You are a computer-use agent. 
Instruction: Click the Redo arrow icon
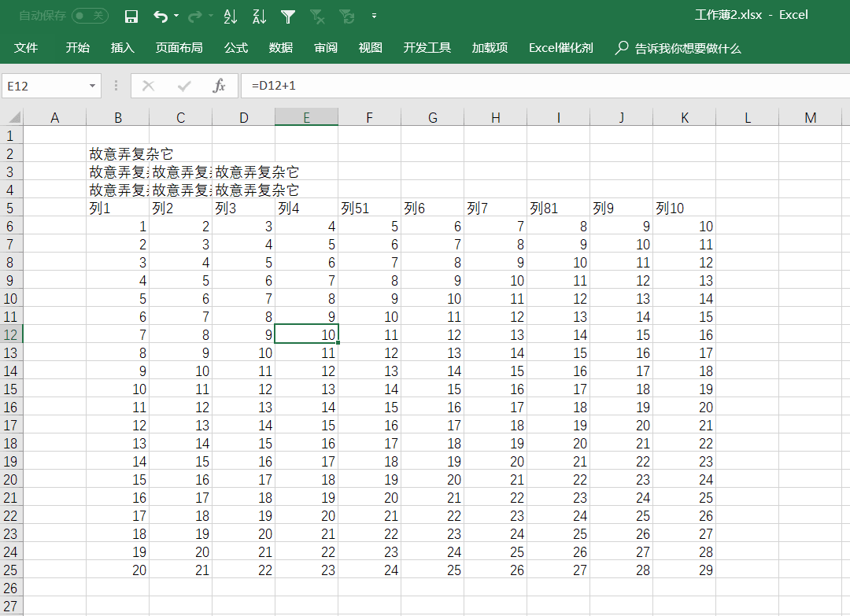point(194,17)
